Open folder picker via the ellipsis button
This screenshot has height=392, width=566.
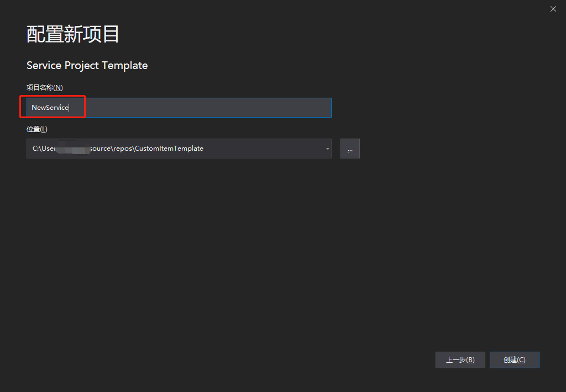tap(350, 148)
